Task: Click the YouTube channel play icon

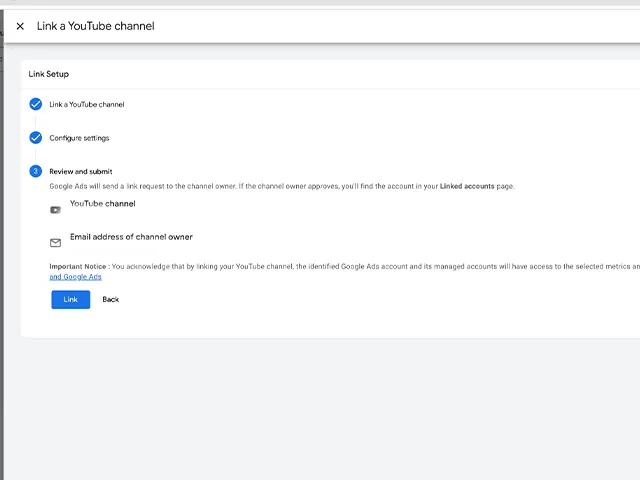Action: pyautogui.click(x=56, y=210)
